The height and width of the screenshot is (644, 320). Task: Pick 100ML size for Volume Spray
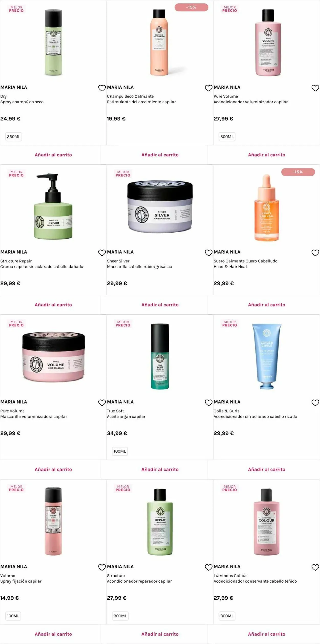(13, 616)
